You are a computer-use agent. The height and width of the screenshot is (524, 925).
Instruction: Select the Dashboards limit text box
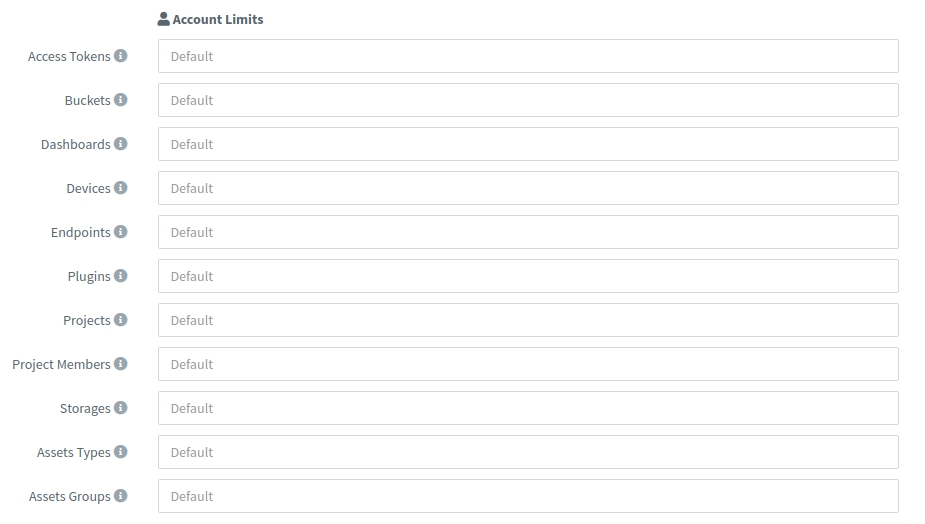coord(528,144)
